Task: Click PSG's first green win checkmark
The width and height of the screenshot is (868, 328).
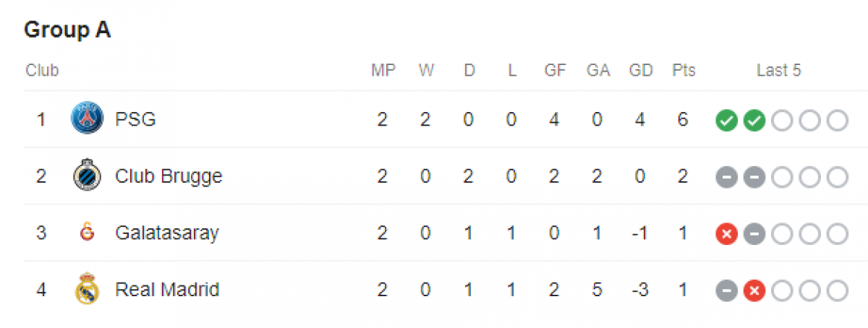Action: [x=726, y=120]
